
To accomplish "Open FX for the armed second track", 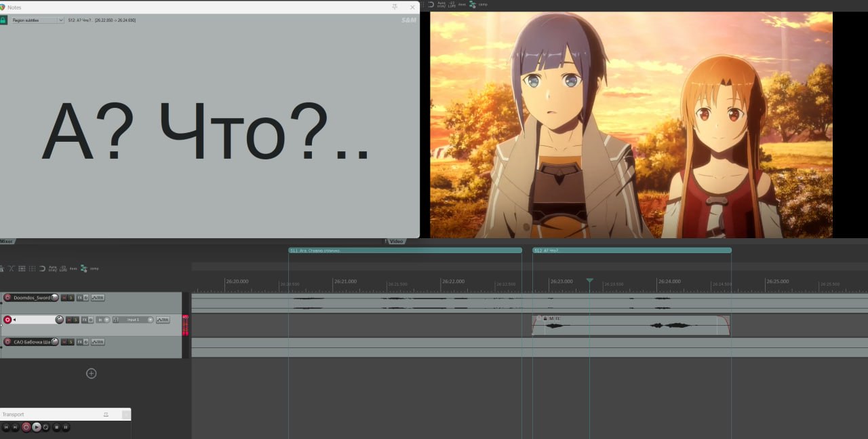I will (x=84, y=320).
